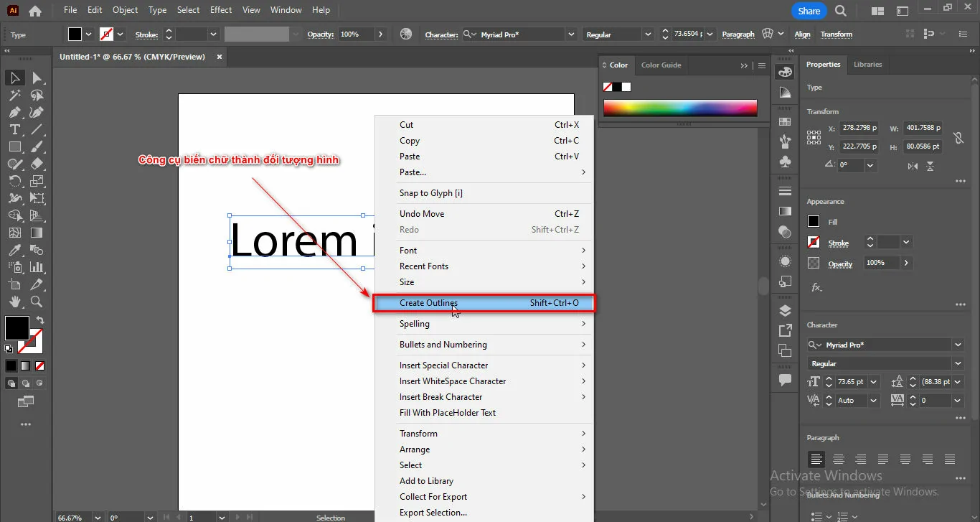980x522 pixels.
Task: Click the Share button
Action: coord(809,11)
